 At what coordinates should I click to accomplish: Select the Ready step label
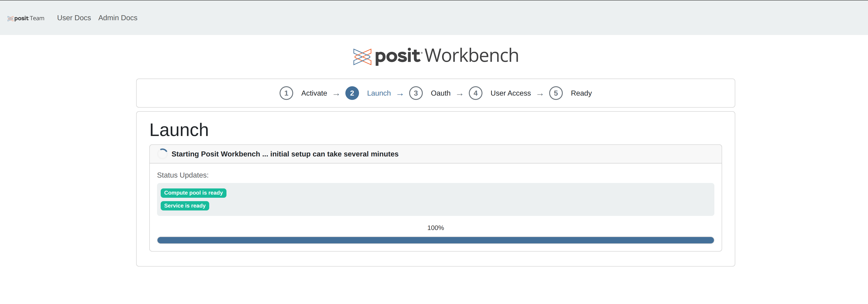581,93
